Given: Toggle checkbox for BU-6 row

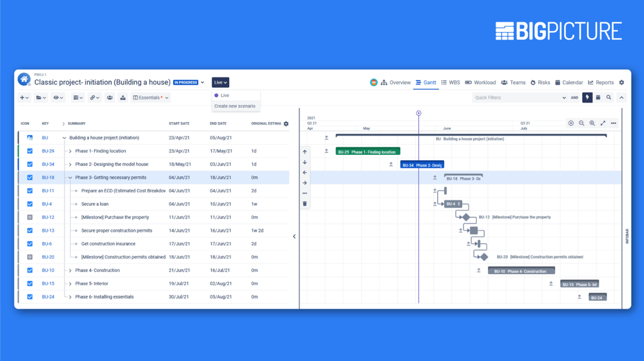Looking at the screenshot, I should pos(30,244).
